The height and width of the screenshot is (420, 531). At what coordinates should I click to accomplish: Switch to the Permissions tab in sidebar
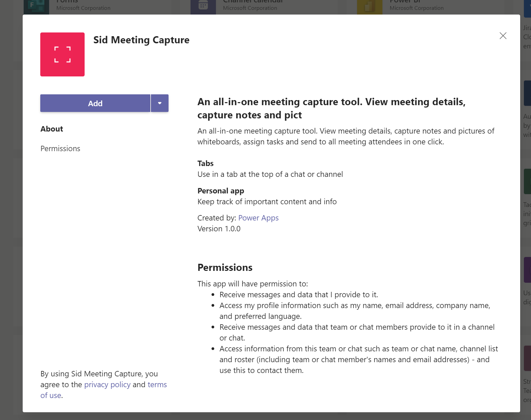click(x=60, y=148)
